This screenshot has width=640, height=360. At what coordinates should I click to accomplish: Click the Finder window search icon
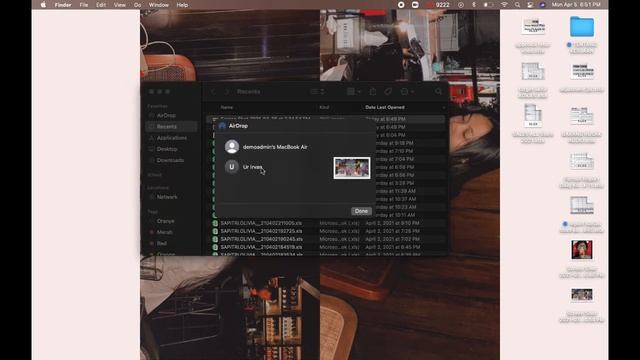pos(438,92)
